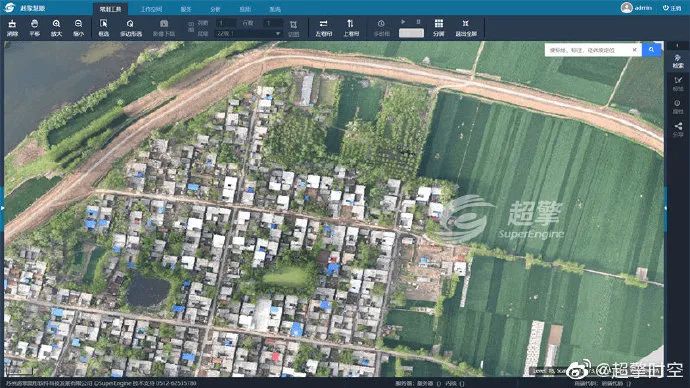This screenshot has height=388, width=690.
Task: Open the monitoring tab, fifth in row
Action: (x=245, y=9)
